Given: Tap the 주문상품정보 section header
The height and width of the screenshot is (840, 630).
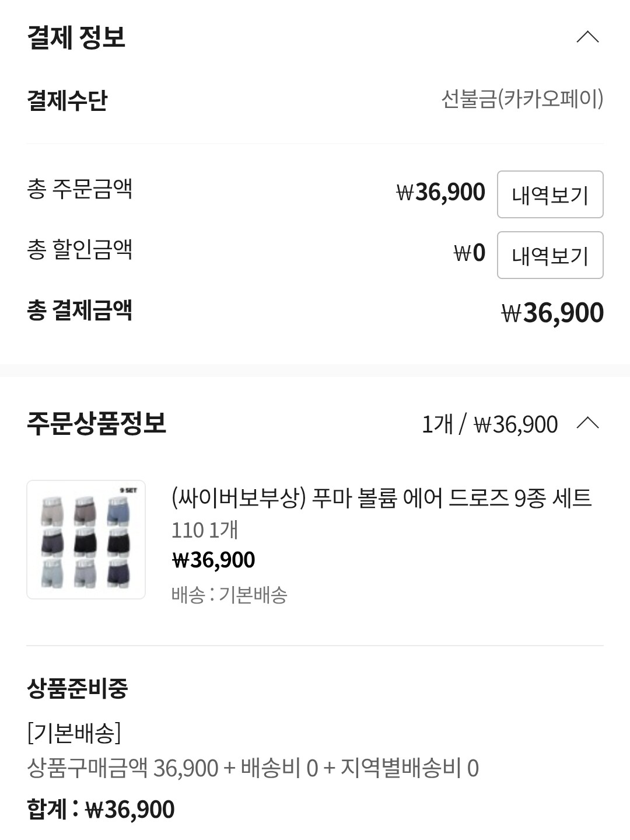Looking at the screenshot, I should pyautogui.click(x=96, y=423).
